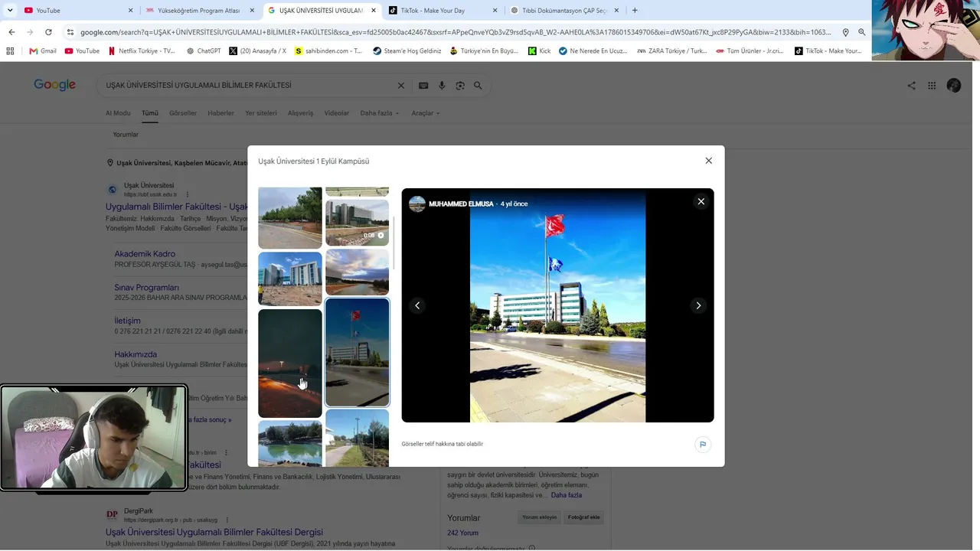
Task: Reload the current page
Action: pyautogui.click(x=48, y=32)
